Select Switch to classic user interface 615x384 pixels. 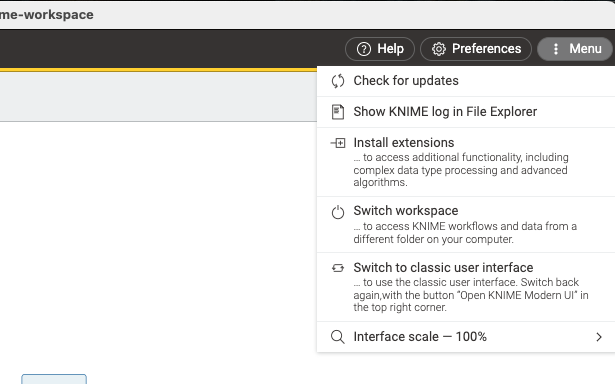pyautogui.click(x=466, y=288)
